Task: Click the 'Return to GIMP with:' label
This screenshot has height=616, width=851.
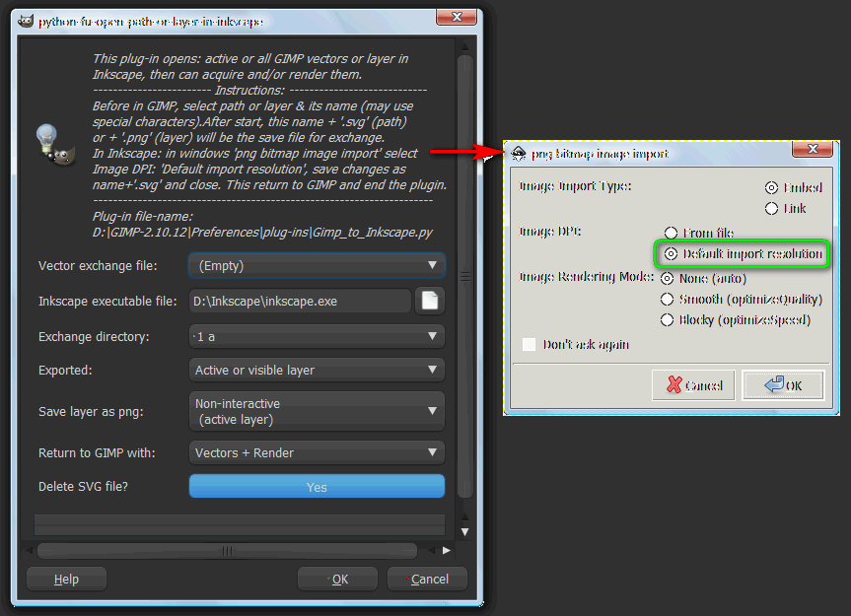Action: [x=97, y=452]
